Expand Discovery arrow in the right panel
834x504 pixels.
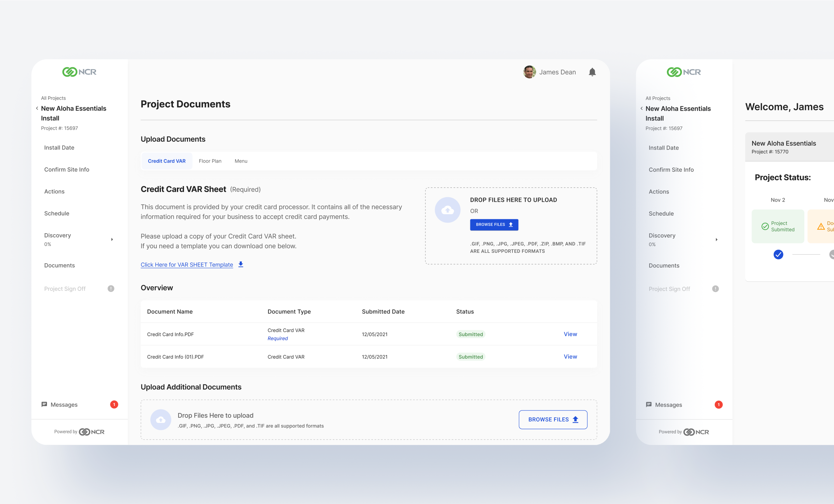coord(716,240)
